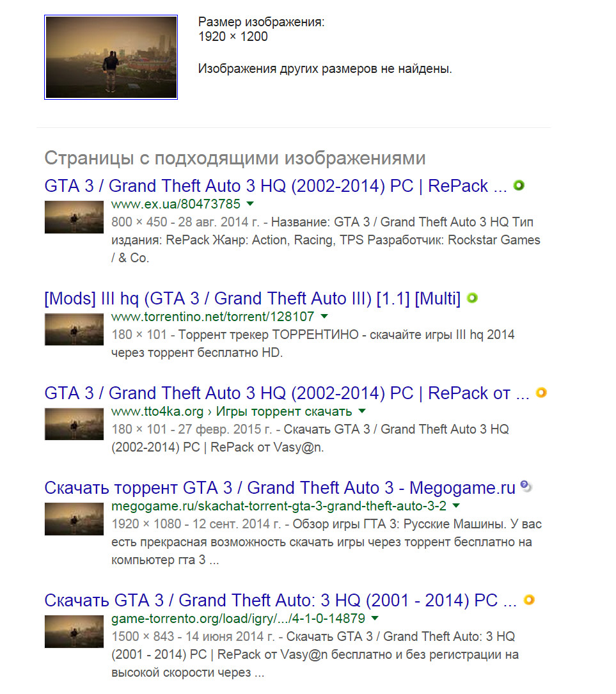Open Скачать торрент GTA 3 Megogame.ru result

tap(280, 488)
